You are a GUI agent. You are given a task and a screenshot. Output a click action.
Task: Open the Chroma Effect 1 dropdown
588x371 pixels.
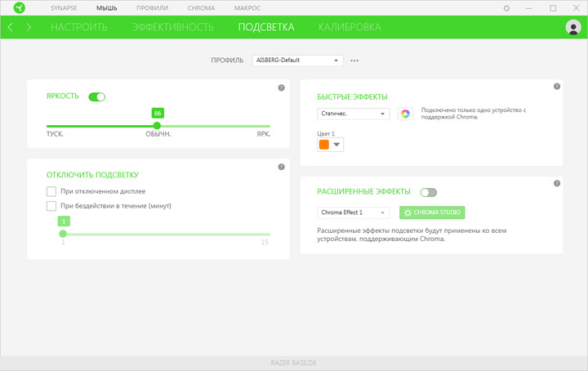[354, 212]
